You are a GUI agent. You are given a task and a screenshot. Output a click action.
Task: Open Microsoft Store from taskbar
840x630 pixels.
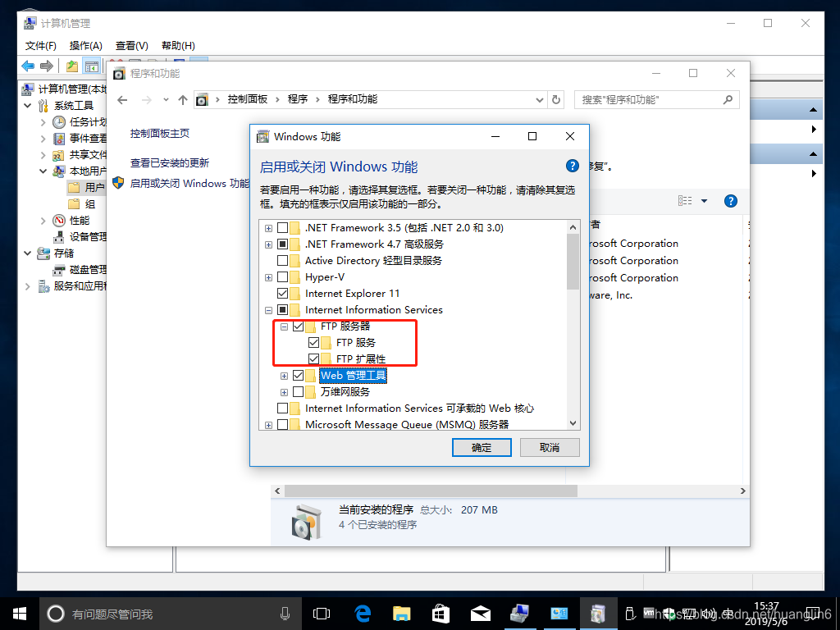click(x=441, y=614)
